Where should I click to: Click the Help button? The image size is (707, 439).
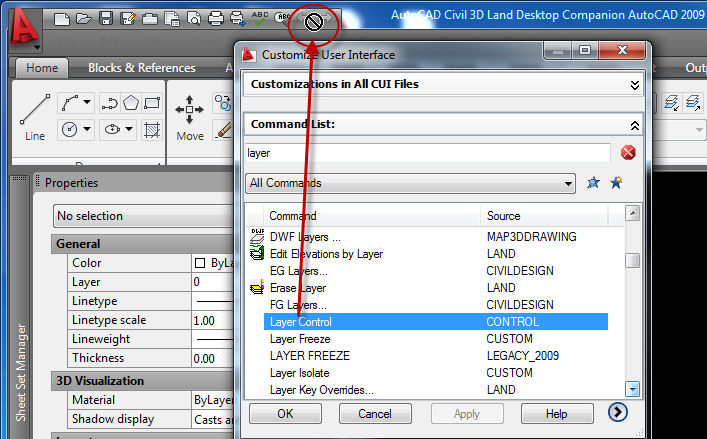tap(556, 413)
